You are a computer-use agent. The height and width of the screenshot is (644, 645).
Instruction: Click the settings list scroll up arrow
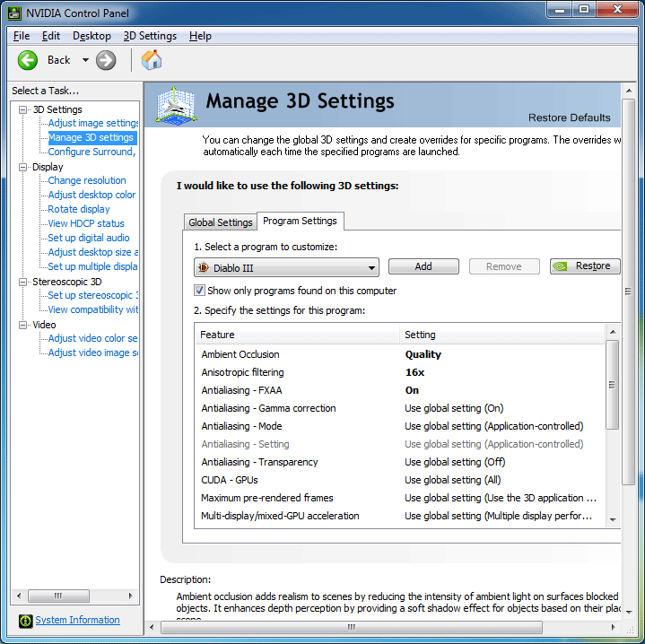(613, 332)
